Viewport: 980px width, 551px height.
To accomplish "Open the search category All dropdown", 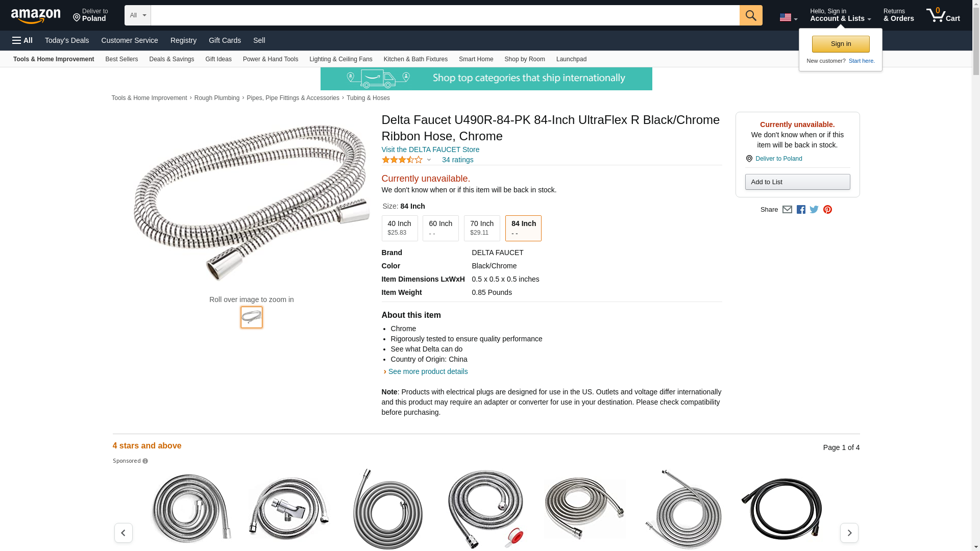I will (137, 15).
